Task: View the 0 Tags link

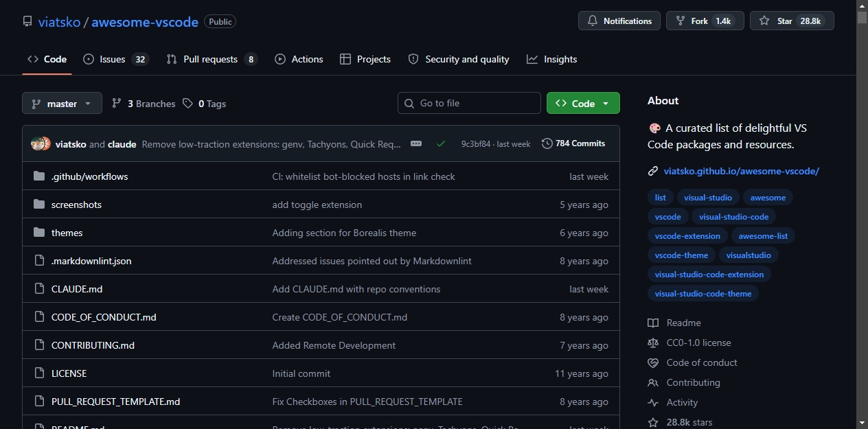Action: click(205, 104)
